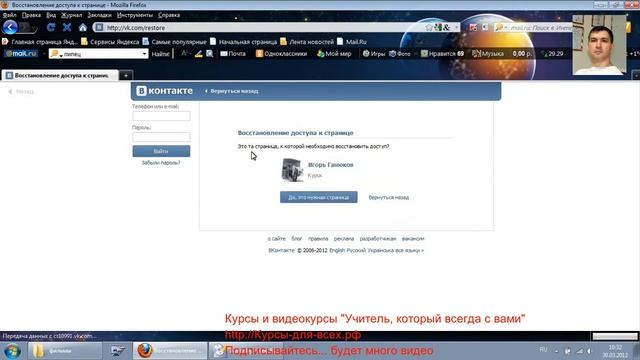This screenshot has width=640, height=360.
Task: Click the Телефон или e-mail input field
Action: click(161, 116)
